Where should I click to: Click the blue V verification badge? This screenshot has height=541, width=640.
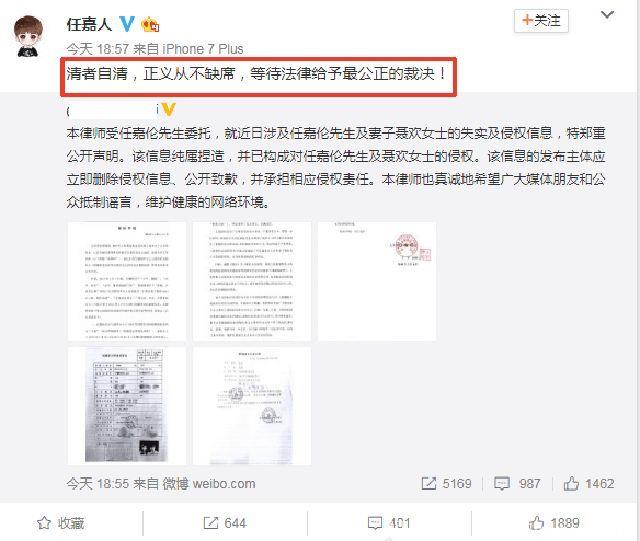coord(127,24)
